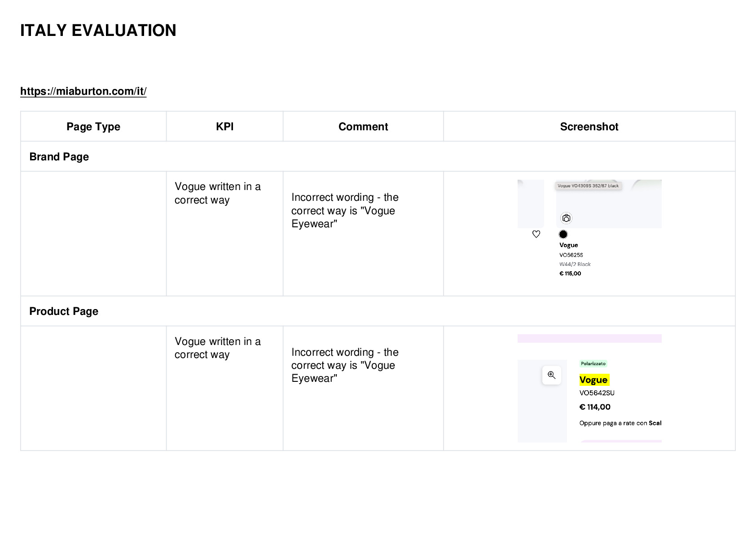Viewport: 756px width, 535px height.
Task: Open the miaburton.com/it link
Action: pyautogui.click(x=83, y=91)
